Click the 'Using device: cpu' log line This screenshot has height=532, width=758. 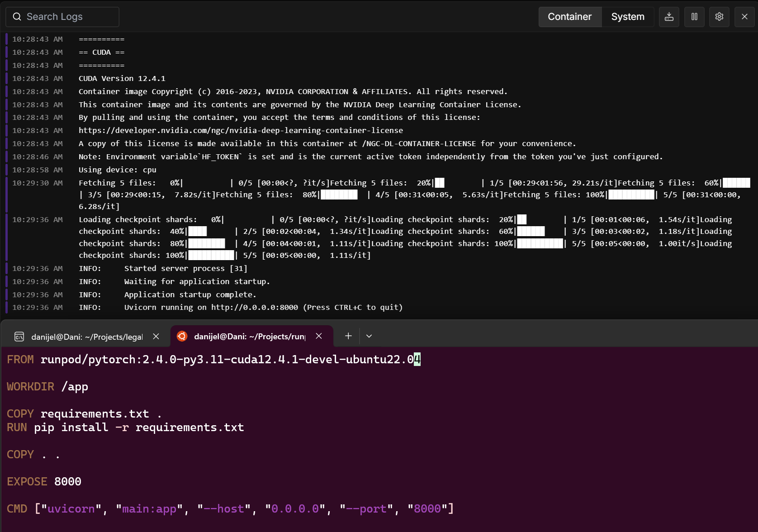click(x=118, y=170)
